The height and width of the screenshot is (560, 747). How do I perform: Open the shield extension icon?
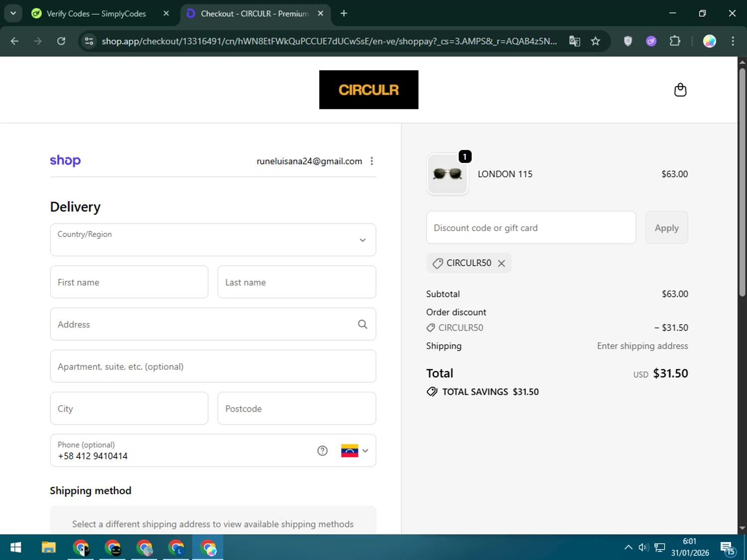tap(628, 41)
